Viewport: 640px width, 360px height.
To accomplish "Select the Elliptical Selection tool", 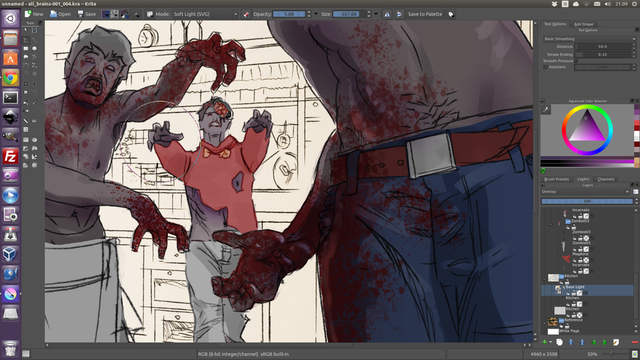I will [35, 140].
